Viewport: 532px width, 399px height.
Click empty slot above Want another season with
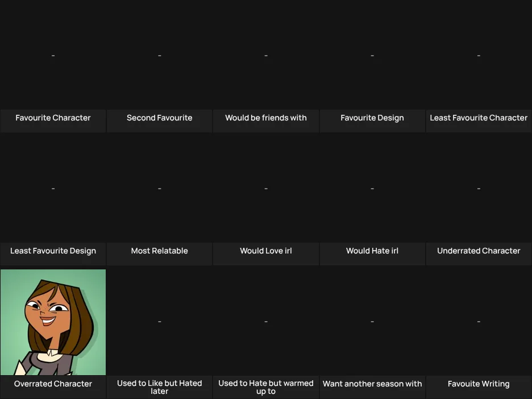pos(372,321)
